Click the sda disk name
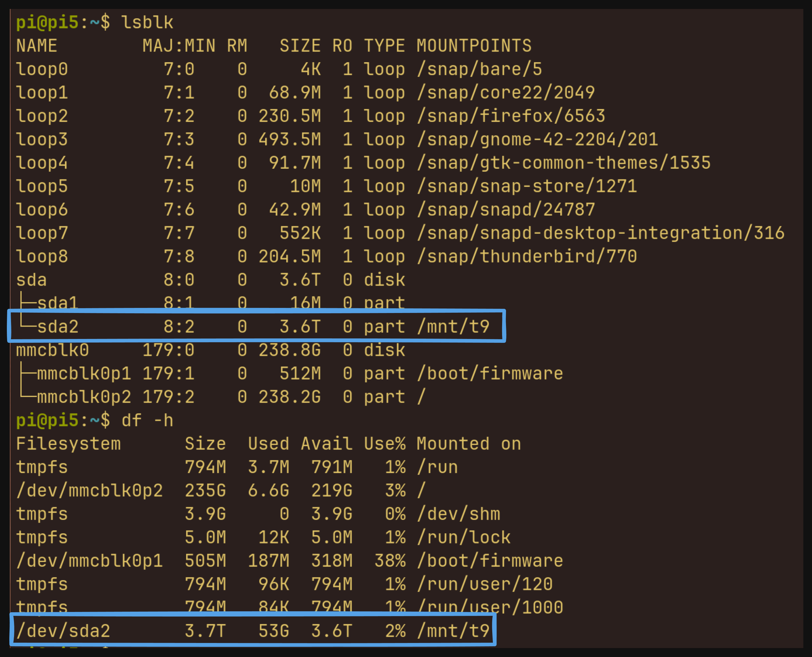The width and height of the screenshot is (812, 657). click(x=31, y=280)
